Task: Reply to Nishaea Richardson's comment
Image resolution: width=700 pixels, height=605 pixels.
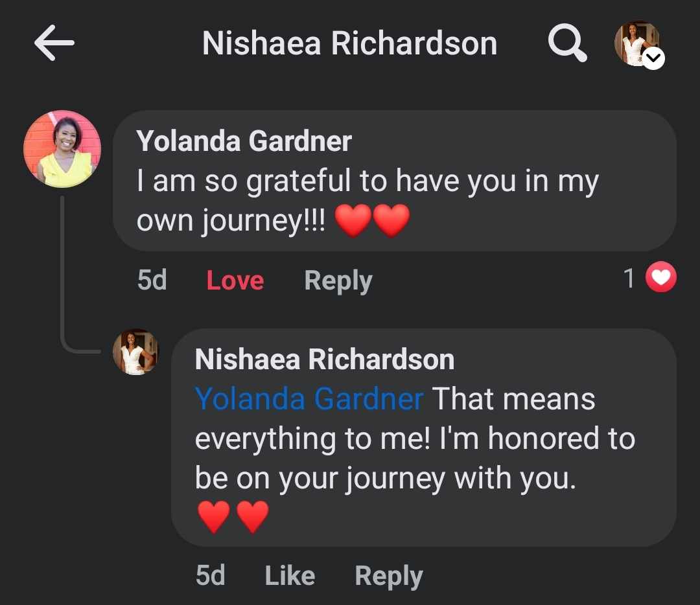Action: 388,575
